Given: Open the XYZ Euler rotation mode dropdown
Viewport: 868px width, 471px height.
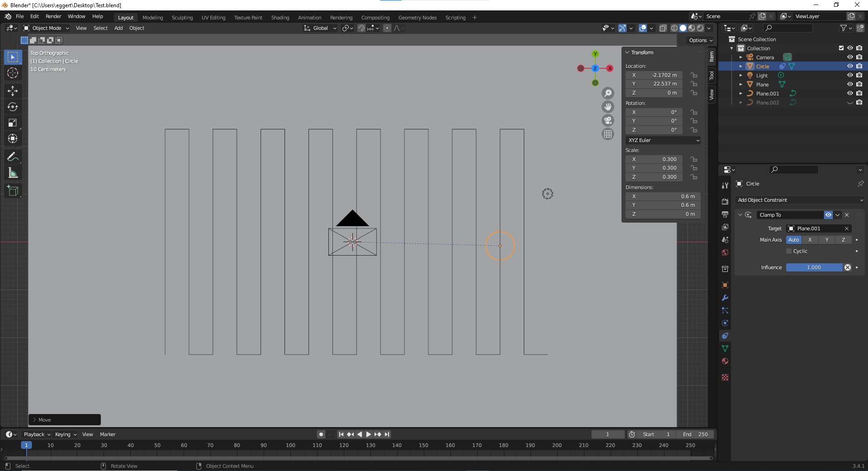Looking at the screenshot, I should click(x=663, y=140).
